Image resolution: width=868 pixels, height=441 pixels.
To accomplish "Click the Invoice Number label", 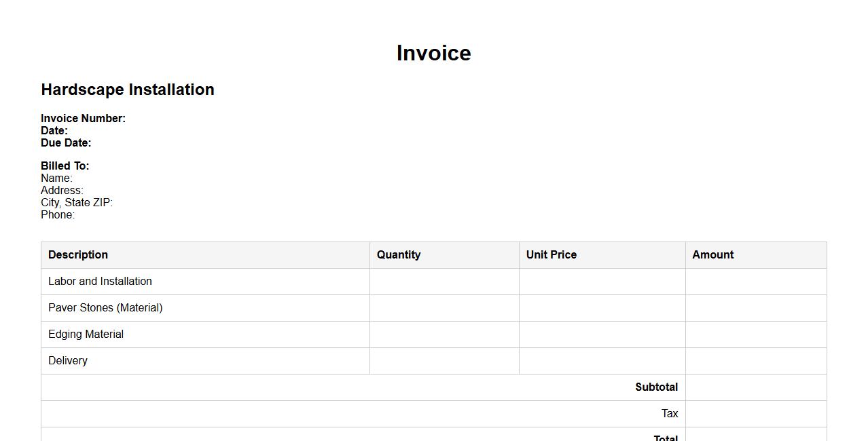I will [x=83, y=118].
